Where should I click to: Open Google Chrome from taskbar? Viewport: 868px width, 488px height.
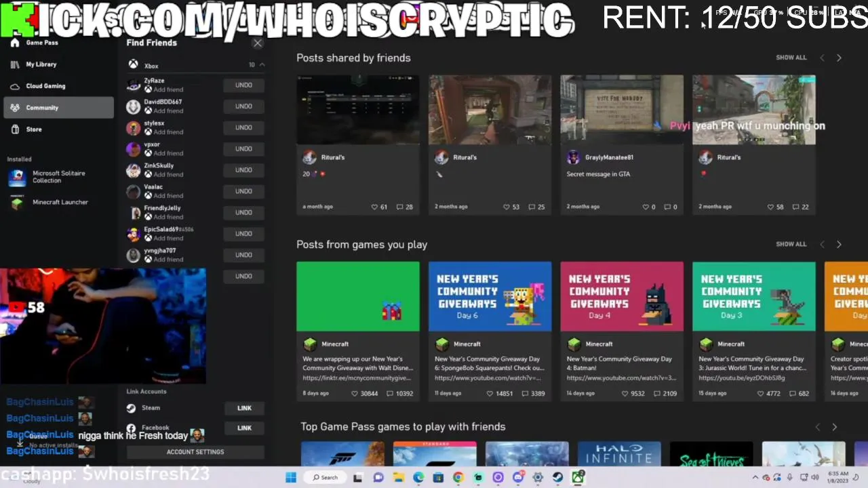click(x=458, y=477)
